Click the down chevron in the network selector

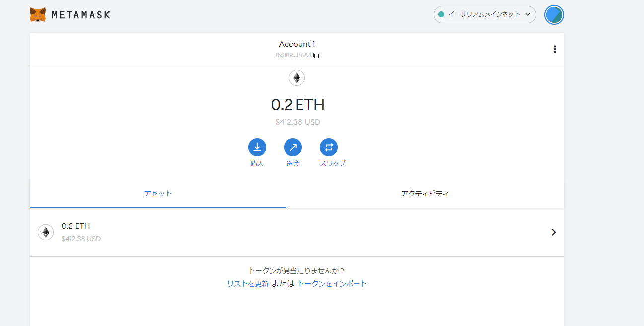point(527,14)
